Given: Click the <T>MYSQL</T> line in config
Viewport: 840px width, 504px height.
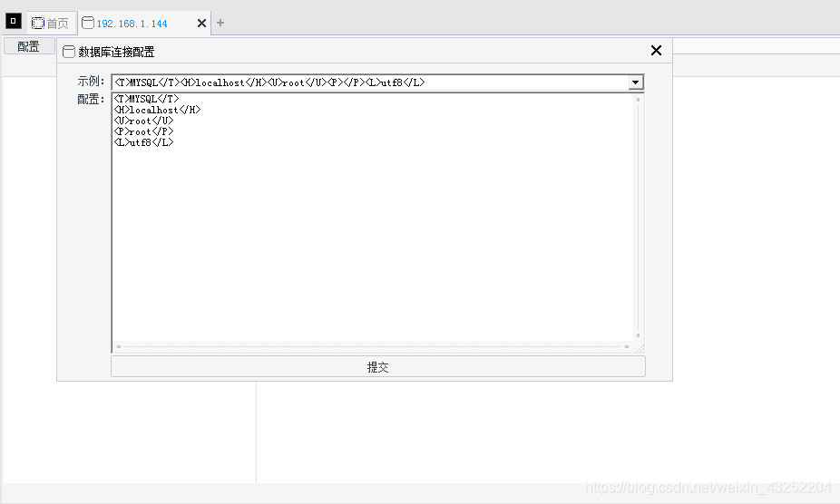Looking at the screenshot, I should (146, 99).
